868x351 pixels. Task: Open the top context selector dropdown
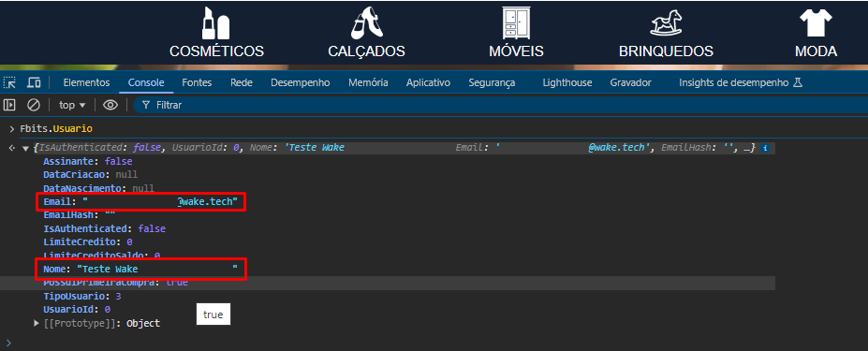[x=72, y=105]
